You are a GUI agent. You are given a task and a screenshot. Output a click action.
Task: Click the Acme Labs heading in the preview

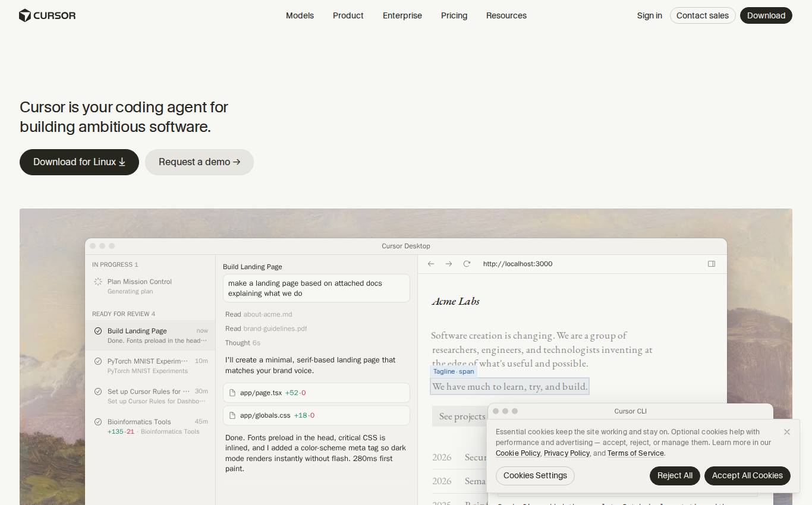pyautogui.click(x=455, y=301)
